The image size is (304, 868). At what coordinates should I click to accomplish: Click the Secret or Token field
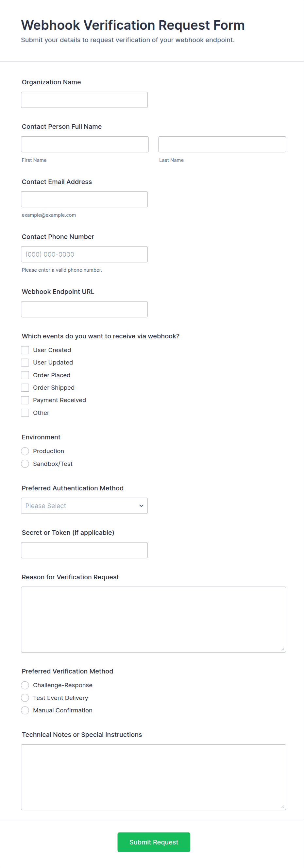pos(84,550)
